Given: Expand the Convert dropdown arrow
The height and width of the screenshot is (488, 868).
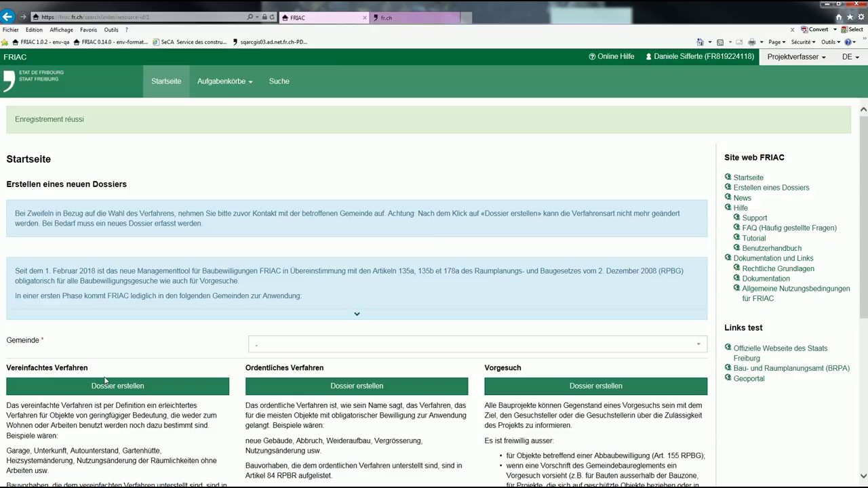Looking at the screenshot, I should click(x=835, y=30).
